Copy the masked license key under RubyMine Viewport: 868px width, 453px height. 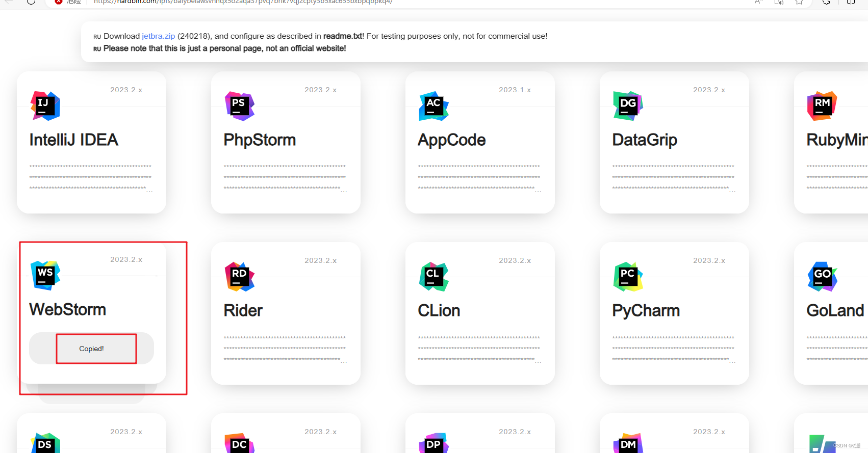[837, 178]
